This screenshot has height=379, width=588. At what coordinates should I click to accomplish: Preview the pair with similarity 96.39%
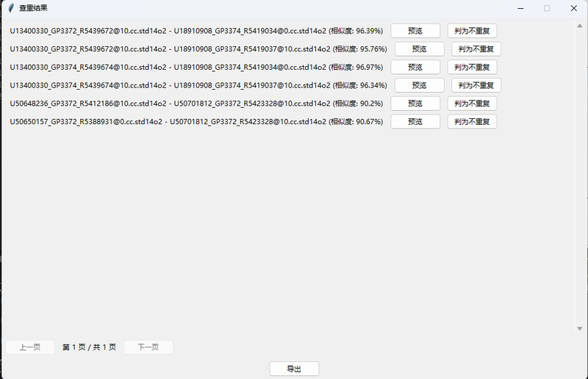[415, 31]
